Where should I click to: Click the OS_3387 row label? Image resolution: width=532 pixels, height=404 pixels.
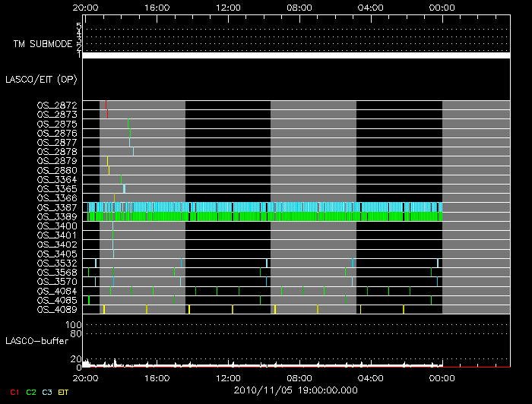tap(56, 207)
